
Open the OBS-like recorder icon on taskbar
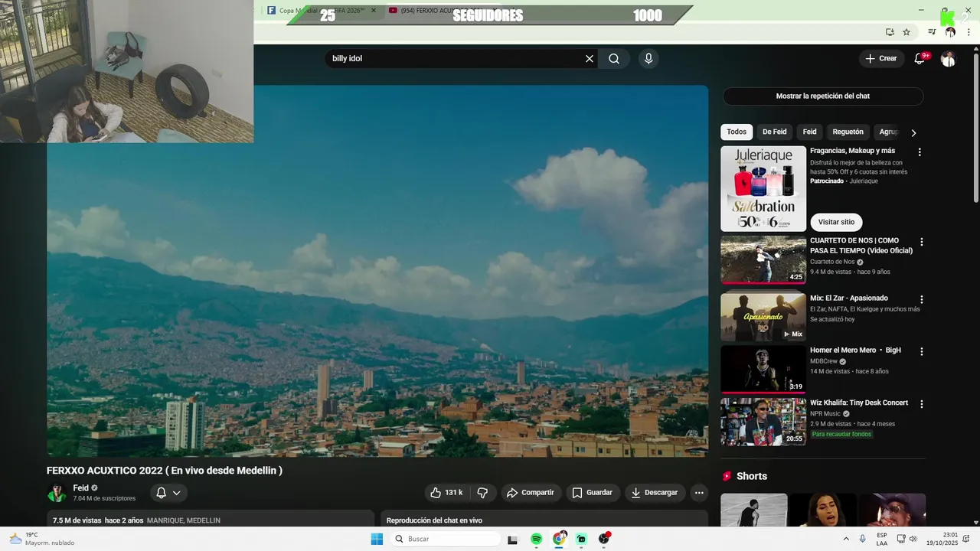click(604, 539)
